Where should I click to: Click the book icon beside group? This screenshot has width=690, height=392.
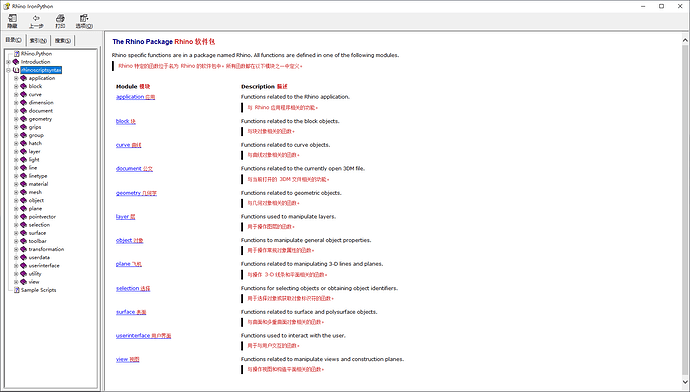tap(24, 135)
